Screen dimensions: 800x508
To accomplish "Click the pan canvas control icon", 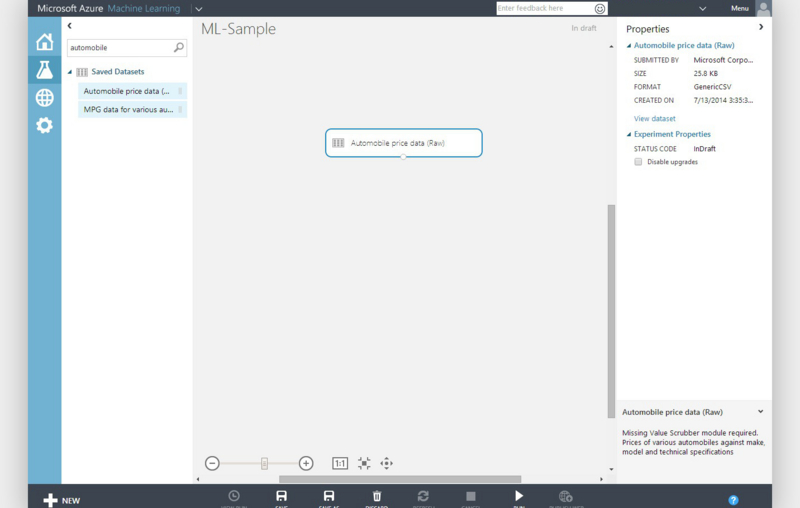I will click(386, 463).
